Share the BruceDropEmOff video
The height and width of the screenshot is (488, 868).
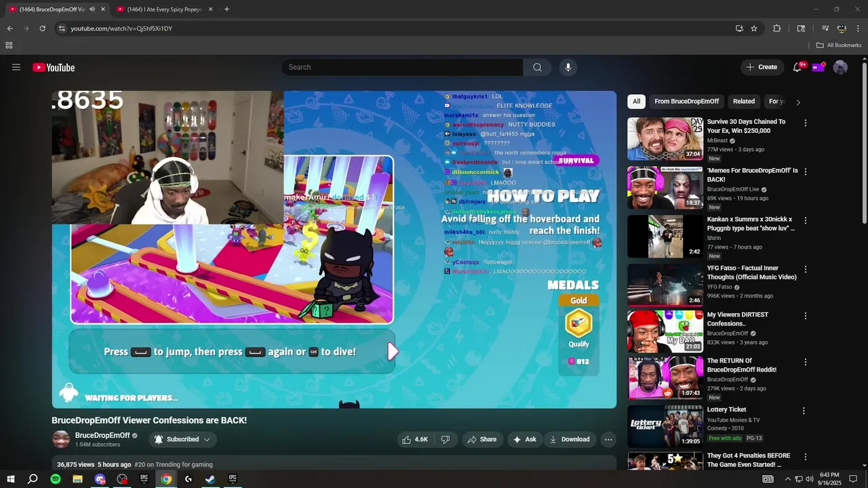(481, 439)
